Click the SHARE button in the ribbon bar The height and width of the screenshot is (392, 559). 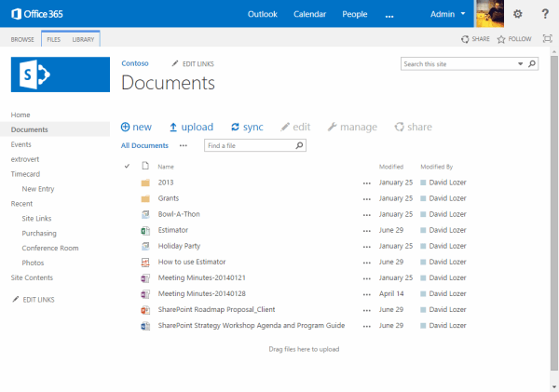(x=475, y=39)
